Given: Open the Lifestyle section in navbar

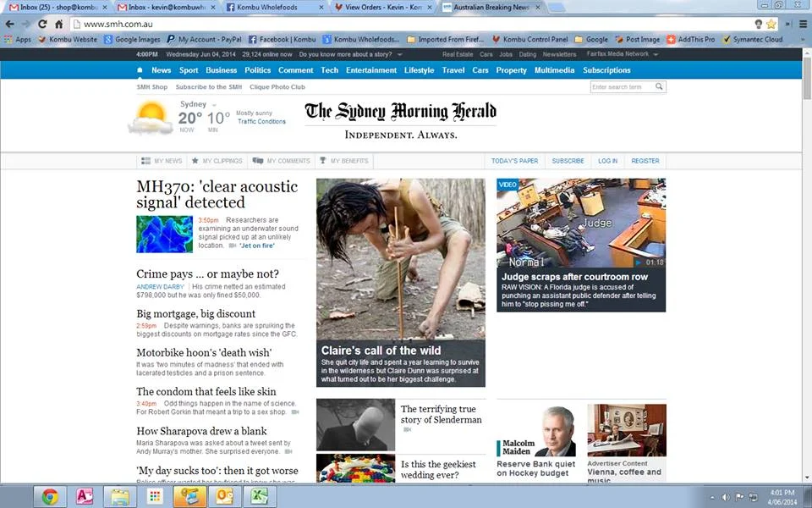Looking at the screenshot, I should (x=419, y=70).
